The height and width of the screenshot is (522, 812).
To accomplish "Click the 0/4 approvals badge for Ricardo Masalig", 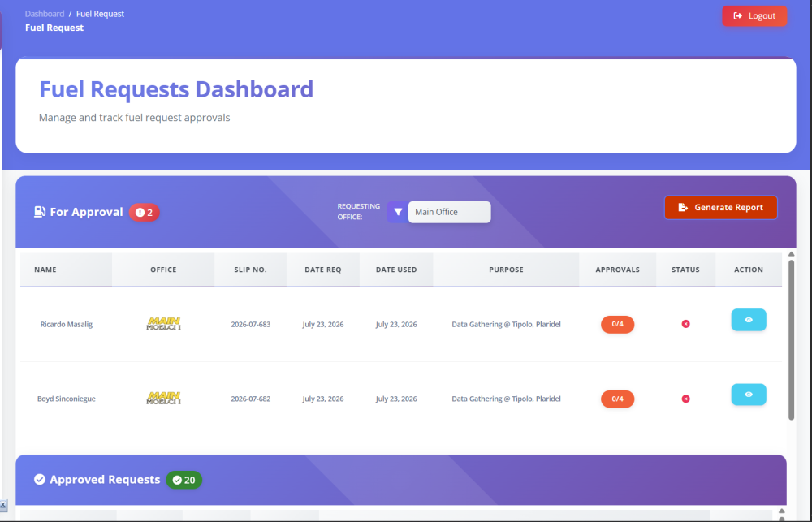I will click(617, 324).
